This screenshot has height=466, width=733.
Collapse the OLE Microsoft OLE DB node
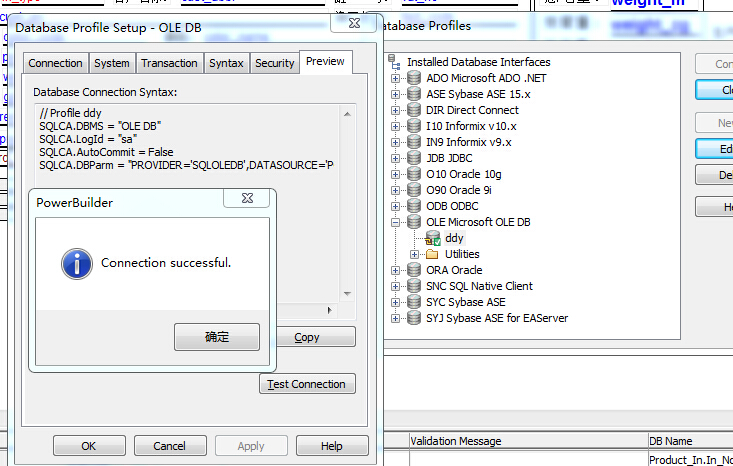pos(395,222)
